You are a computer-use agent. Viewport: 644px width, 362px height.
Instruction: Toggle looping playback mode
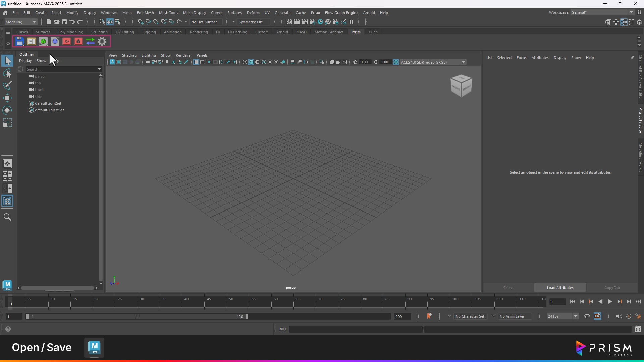587,316
